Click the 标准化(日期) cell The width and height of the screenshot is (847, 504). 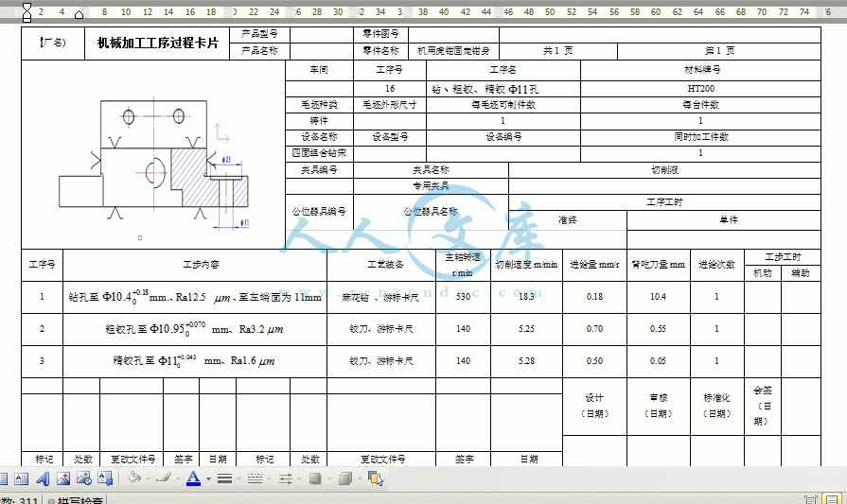tap(716, 406)
